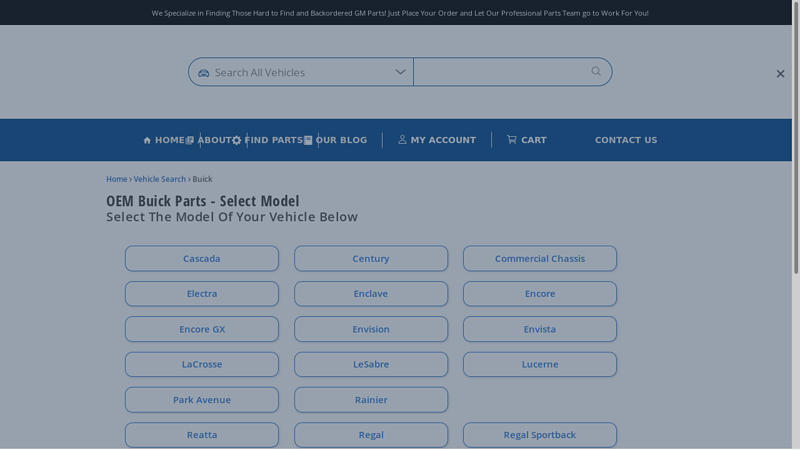Screen dimensions: 800x450
Task: Select the Commercial Chassis model
Action: click(x=540, y=259)
